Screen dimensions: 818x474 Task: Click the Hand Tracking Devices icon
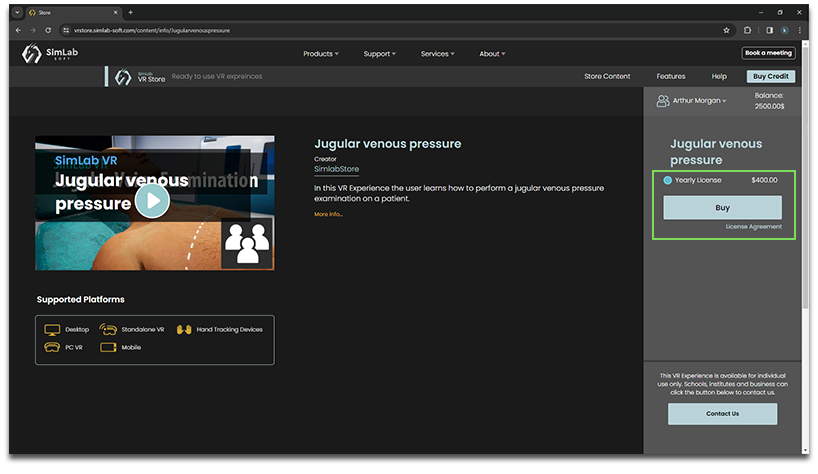click(x=184, y=330)
